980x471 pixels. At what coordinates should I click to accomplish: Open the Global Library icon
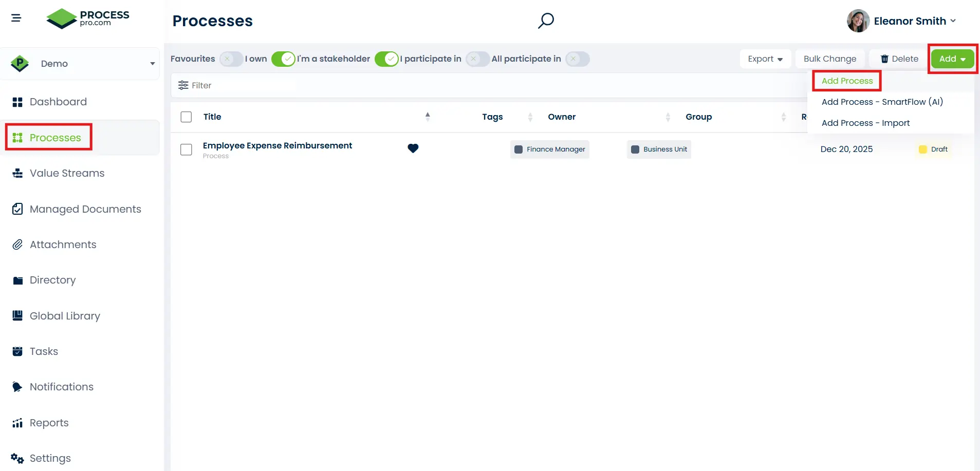(17, 315)
